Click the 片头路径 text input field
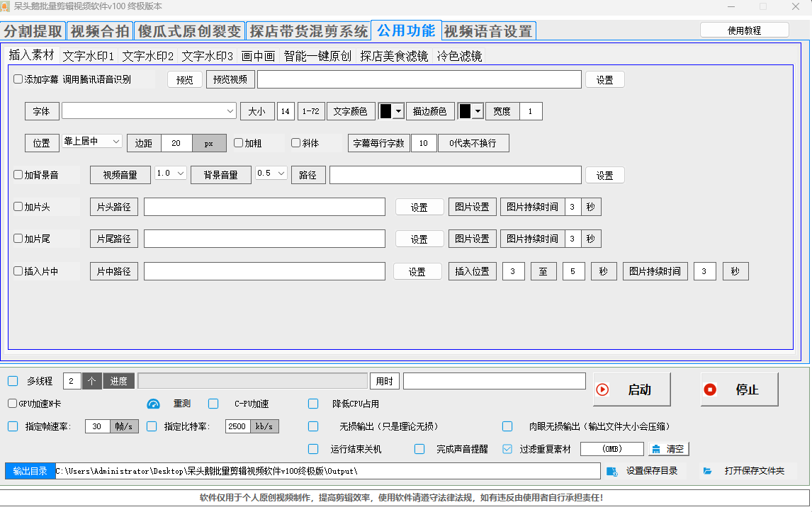Image resolution: width=812 pixels, height=512 pixels. click(x=264, y=207)
